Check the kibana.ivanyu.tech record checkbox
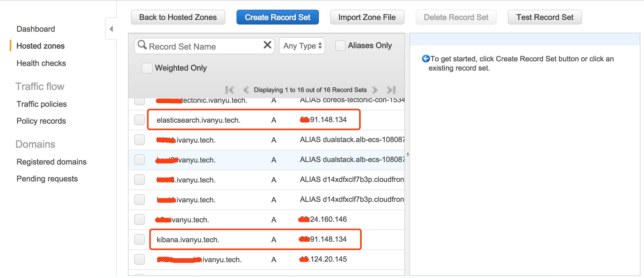Viewport: 644px width, 278px height. point(139,239)
